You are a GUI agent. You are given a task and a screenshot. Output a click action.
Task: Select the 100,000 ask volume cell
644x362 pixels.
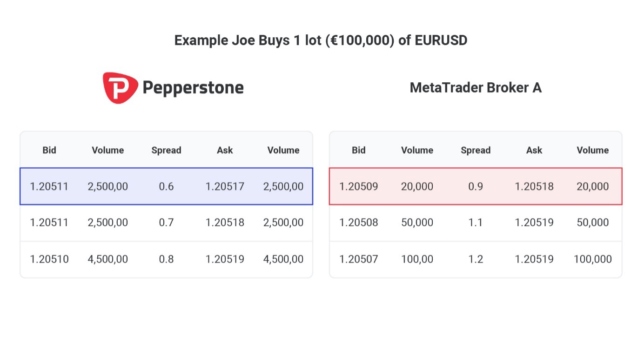pyautogui.click(x=593, y=259)
